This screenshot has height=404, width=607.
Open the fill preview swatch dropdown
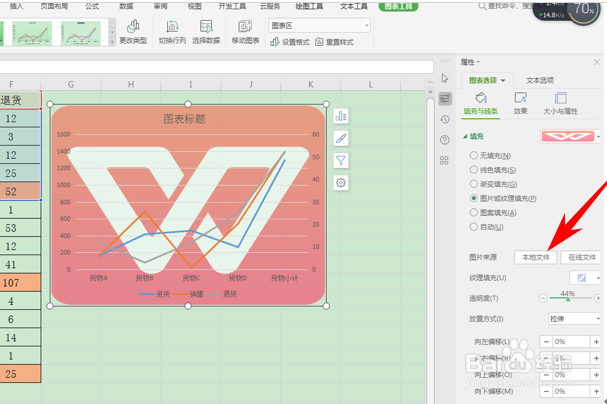[598, 136]
